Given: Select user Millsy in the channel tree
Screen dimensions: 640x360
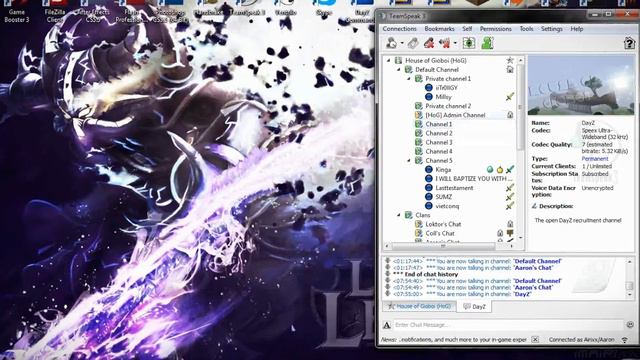Looking at the screenshot, I should click(x=443, y=97).
